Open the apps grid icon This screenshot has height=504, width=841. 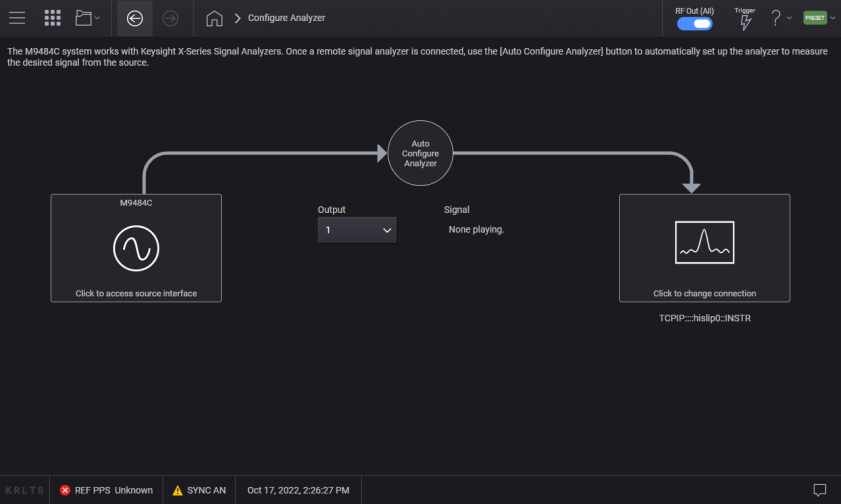[x=53, y=18]
